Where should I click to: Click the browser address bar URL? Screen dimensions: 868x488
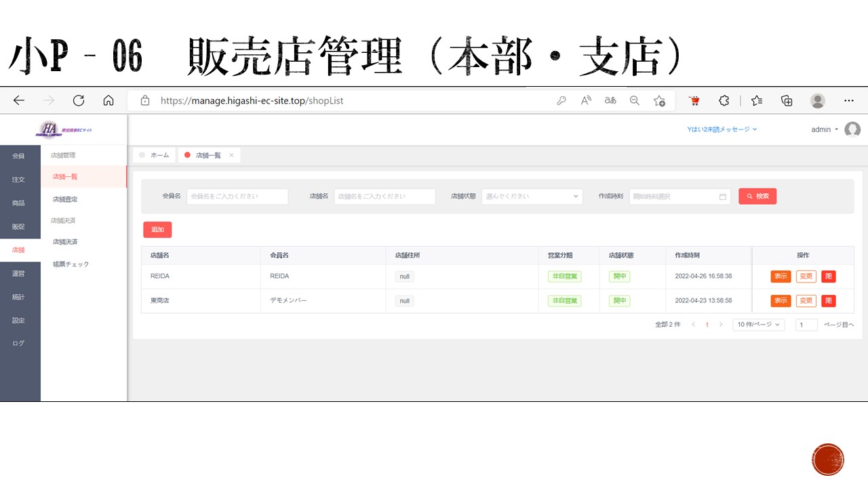coord(252,100)
